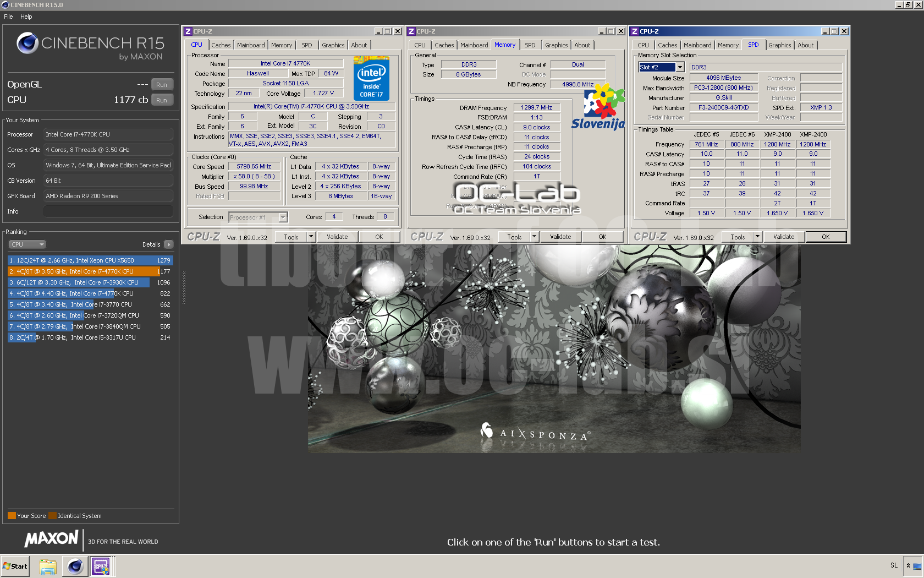This screenshot has width=924, height=578.
Task: Click the Cinebench R15 sphere logo
Action: click(x=27, y=43)
